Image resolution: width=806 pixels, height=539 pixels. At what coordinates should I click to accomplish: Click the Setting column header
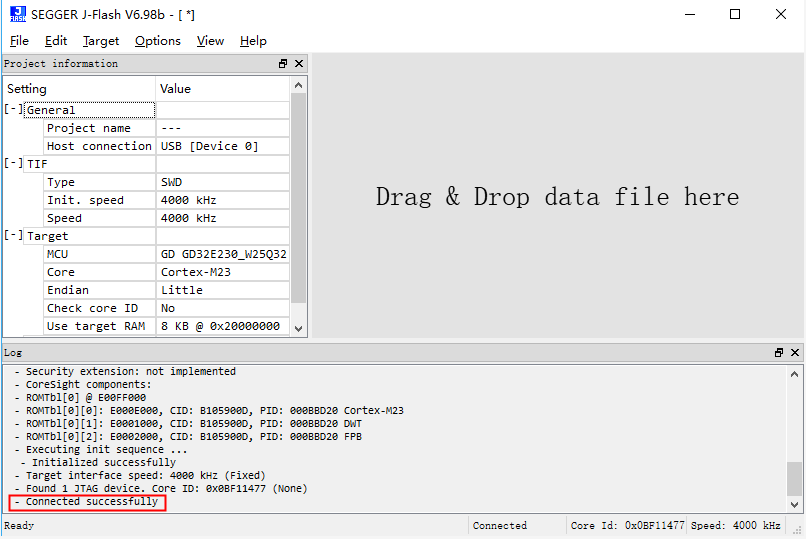79,89
